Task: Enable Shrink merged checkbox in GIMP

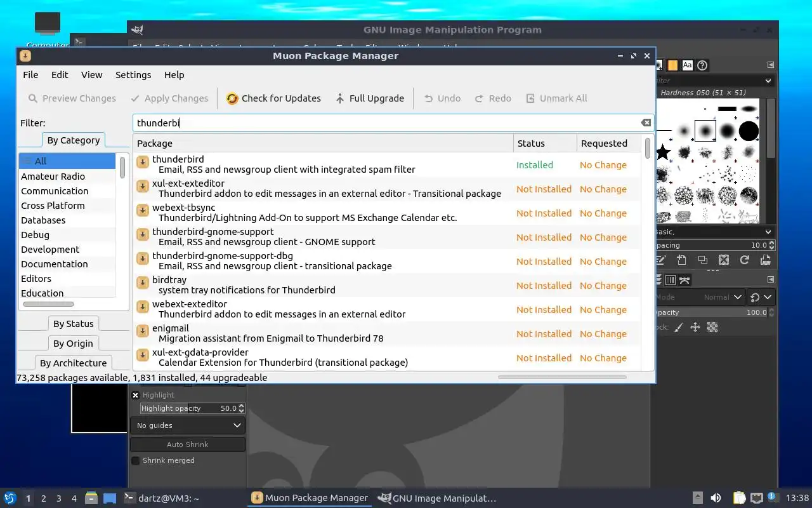Action: click(x=135, y=460)
